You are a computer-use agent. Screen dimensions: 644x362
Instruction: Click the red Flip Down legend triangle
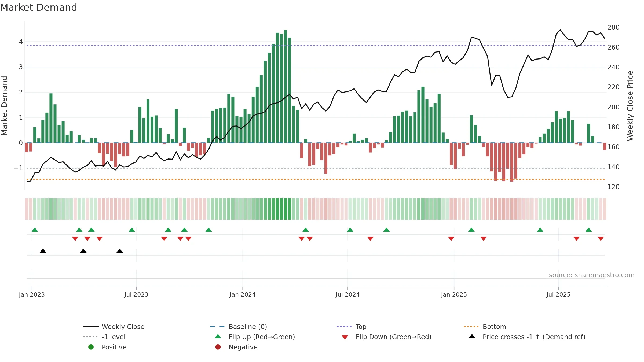345,337
